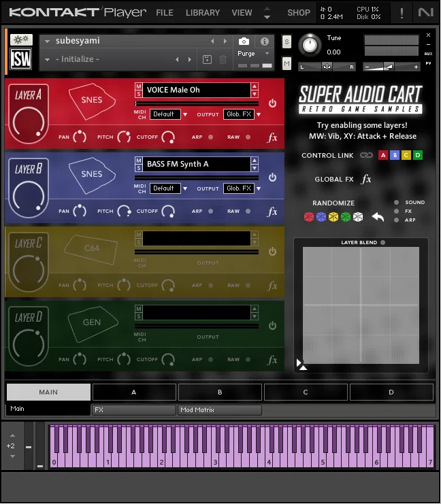Enable the Layer Blend toggle
Viewport: 441px width, 504px height.
382,242
